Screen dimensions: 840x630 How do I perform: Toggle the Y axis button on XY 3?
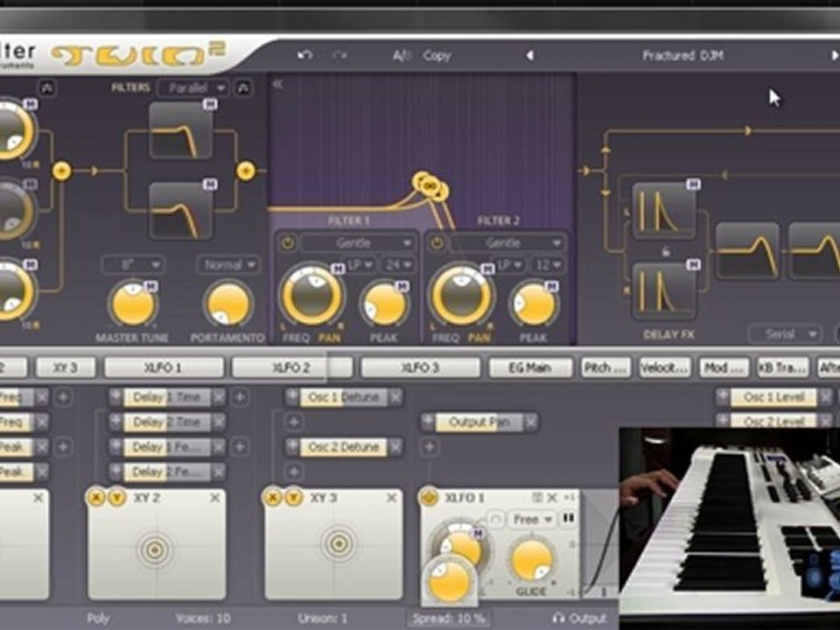pos(294,498)
